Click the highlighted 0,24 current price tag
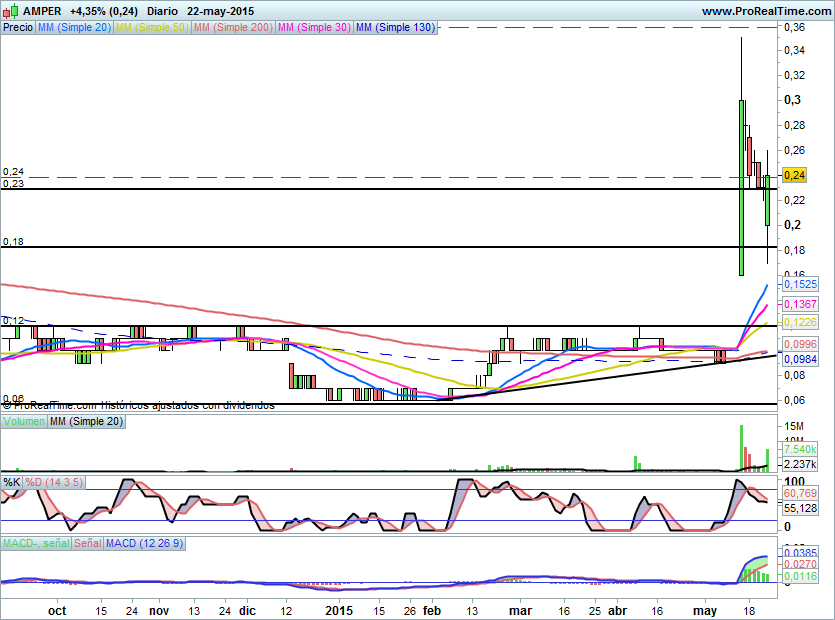 (796, 175)
